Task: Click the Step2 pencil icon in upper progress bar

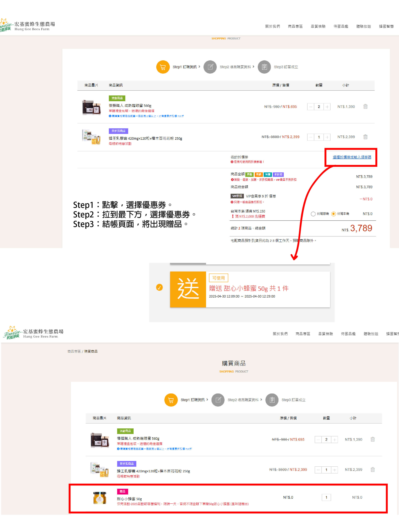Action: click(210, 67)
